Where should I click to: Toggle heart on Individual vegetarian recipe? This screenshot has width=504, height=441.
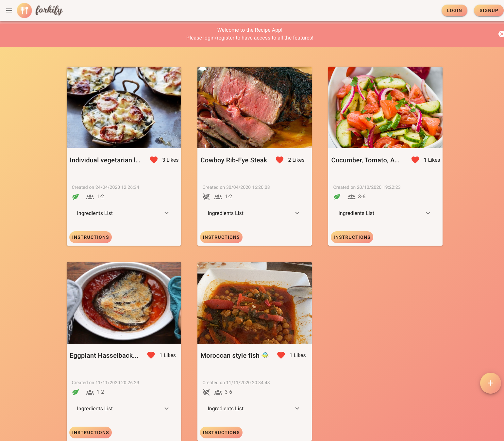[154, 160]
